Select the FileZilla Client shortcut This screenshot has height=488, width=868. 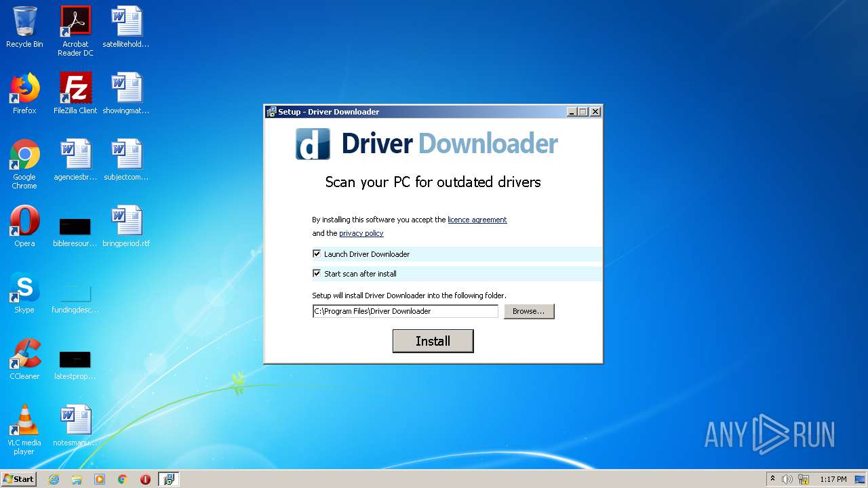tap(75, 94)
